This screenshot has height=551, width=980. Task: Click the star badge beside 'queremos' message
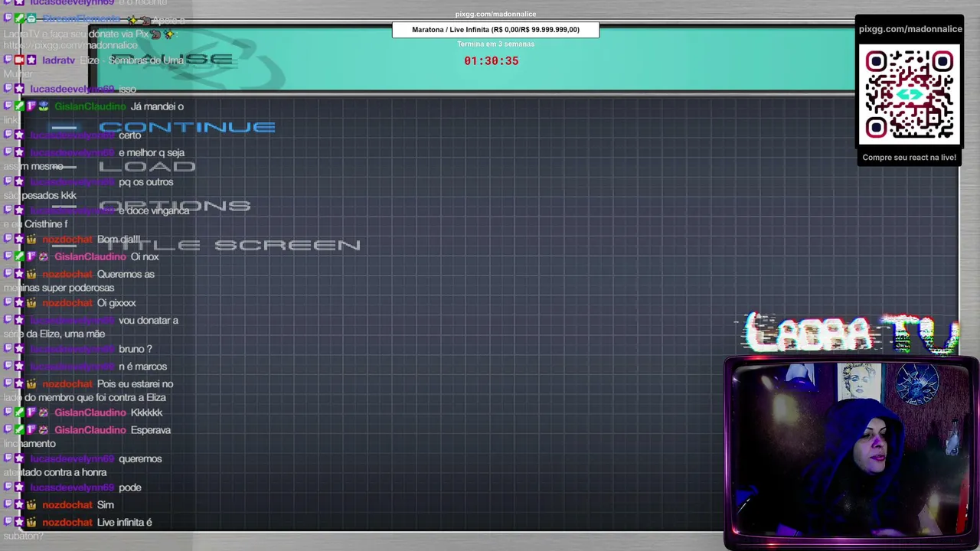point(19,459)
